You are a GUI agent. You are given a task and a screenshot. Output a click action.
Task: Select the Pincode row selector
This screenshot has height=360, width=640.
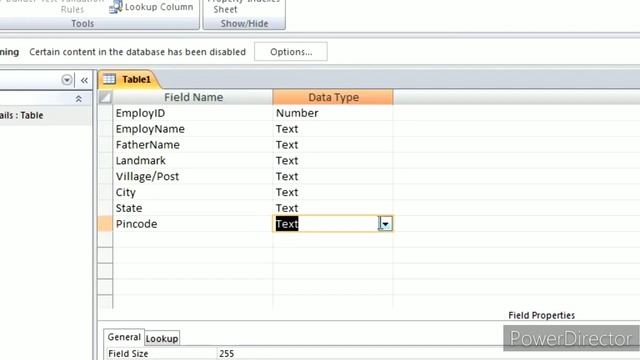pos(105,224)
